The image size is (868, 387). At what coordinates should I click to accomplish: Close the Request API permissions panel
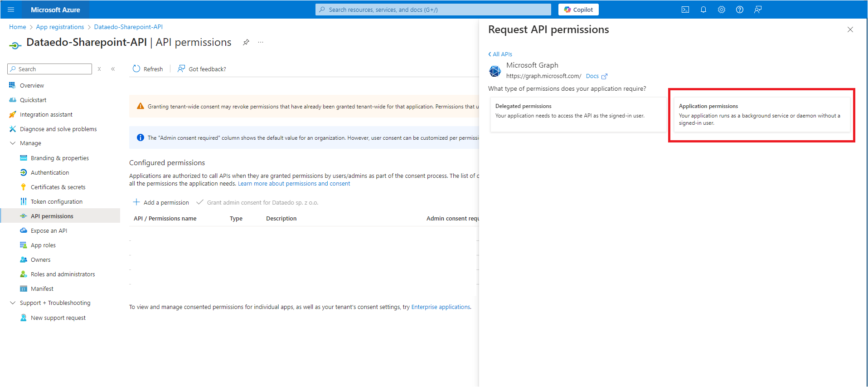[850, 29]
